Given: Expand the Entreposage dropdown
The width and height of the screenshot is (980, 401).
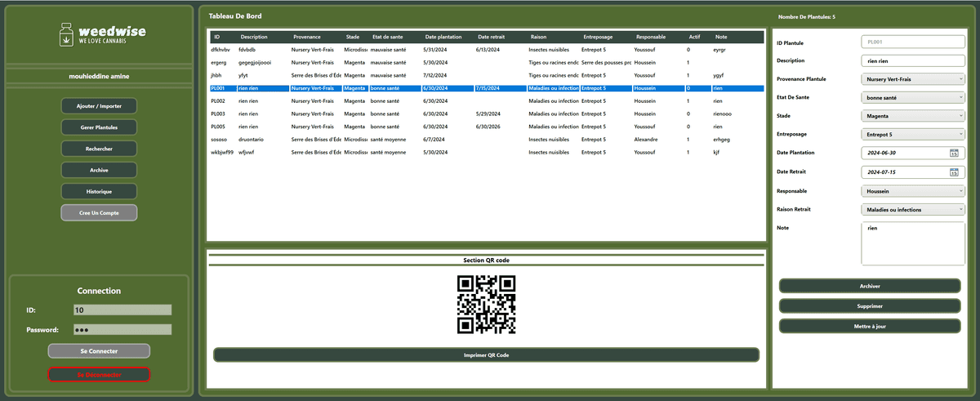Looking at the screenshot, I should (x=913, y=134).
